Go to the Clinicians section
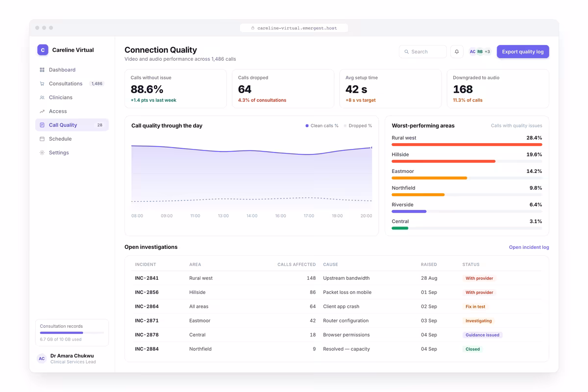 pos(72,98)
